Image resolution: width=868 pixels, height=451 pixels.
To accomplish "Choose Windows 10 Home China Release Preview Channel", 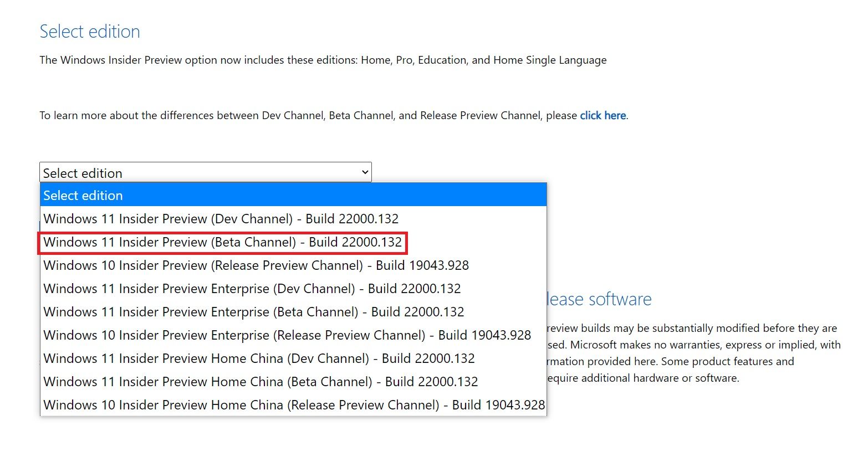I will click(x=293, y=404).
